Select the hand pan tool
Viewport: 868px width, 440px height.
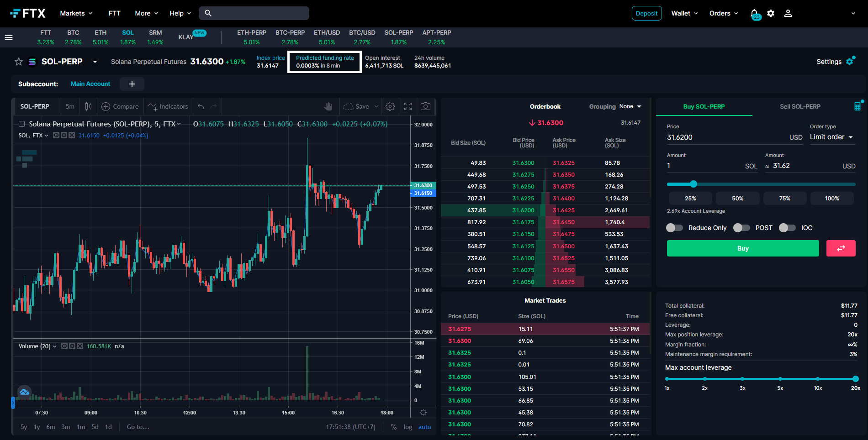tap(328, 106)
